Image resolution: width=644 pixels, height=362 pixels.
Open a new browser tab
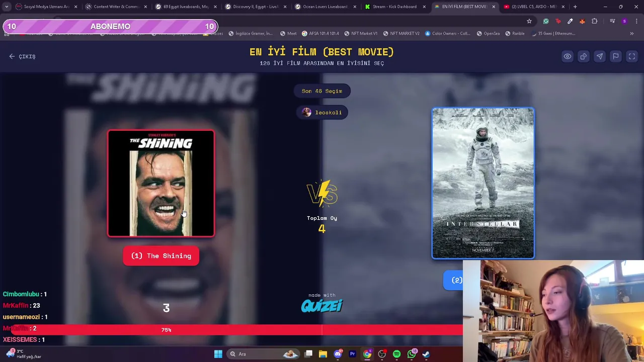click(x=575, y=7)
